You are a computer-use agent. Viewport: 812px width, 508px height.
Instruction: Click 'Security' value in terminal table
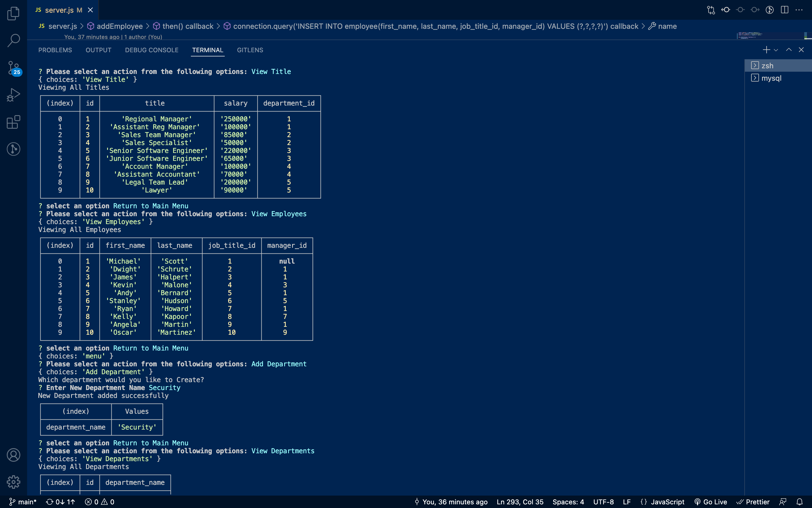[137, 427]
